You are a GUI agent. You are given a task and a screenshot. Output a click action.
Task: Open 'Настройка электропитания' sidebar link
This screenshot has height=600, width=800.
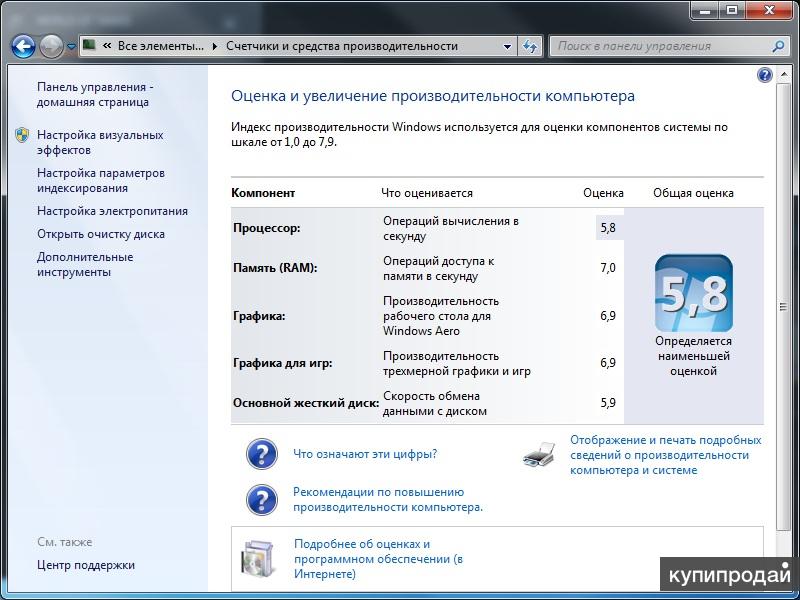tap(112, 211)
